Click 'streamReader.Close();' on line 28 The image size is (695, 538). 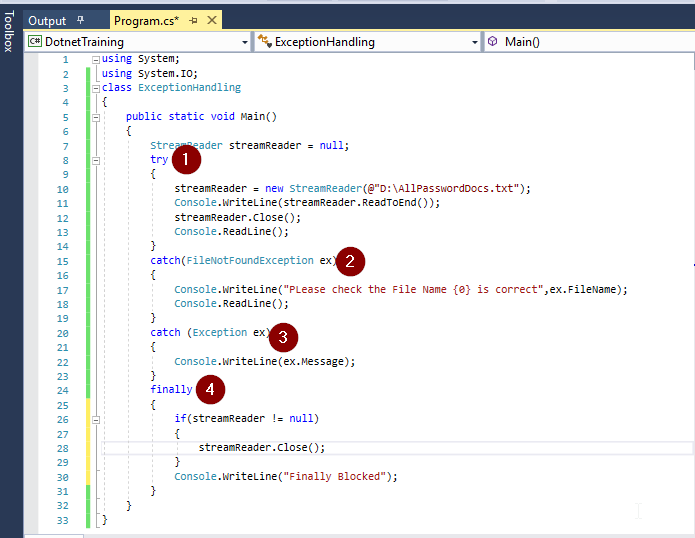(x=262, y=447)
